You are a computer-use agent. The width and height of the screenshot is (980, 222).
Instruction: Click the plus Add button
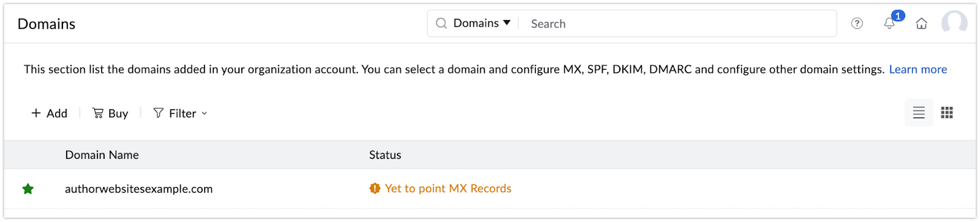[49, 113]
